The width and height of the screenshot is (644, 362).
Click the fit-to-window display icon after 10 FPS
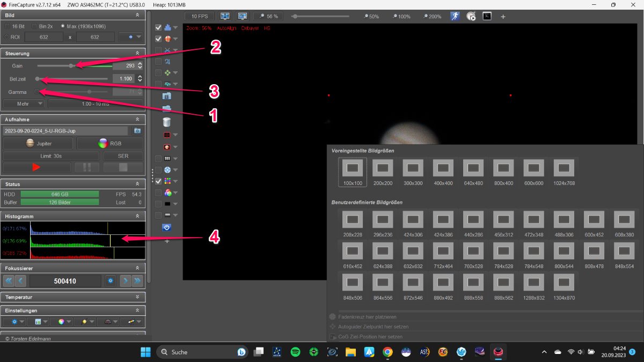click(x=225, y=16)
